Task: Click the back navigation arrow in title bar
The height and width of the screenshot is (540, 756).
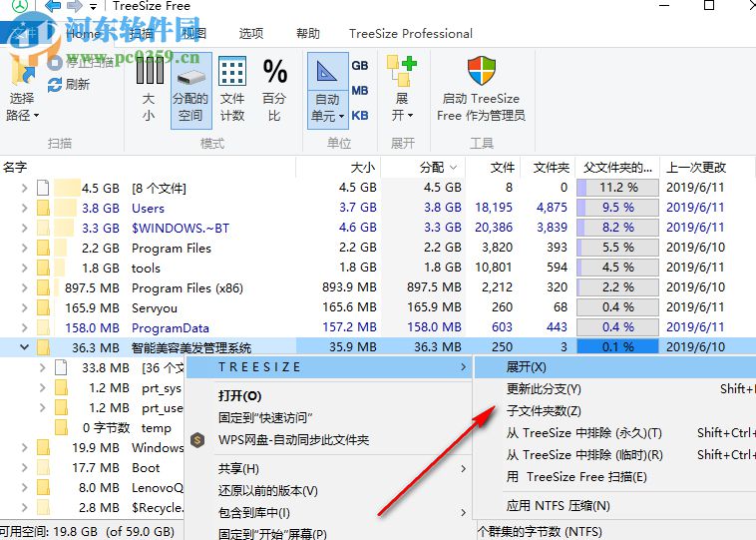Action: coord(52,6)
